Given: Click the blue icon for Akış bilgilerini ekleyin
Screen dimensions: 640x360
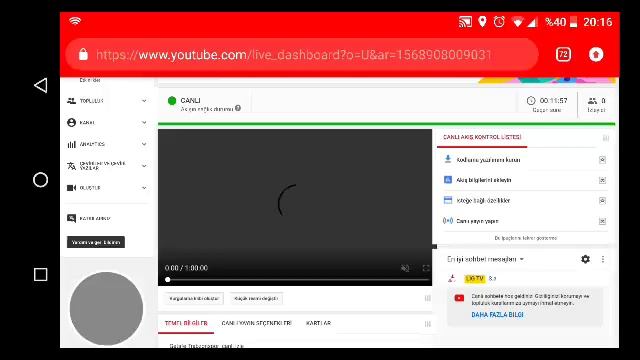Looking at the screenshot, I should coord(448,180).
